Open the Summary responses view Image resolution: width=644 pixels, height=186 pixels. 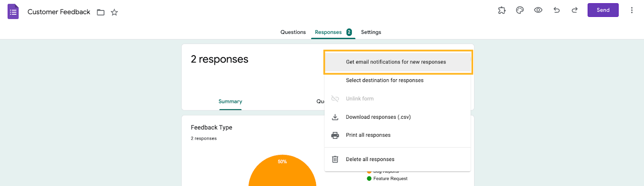click(x=230, y=101)
